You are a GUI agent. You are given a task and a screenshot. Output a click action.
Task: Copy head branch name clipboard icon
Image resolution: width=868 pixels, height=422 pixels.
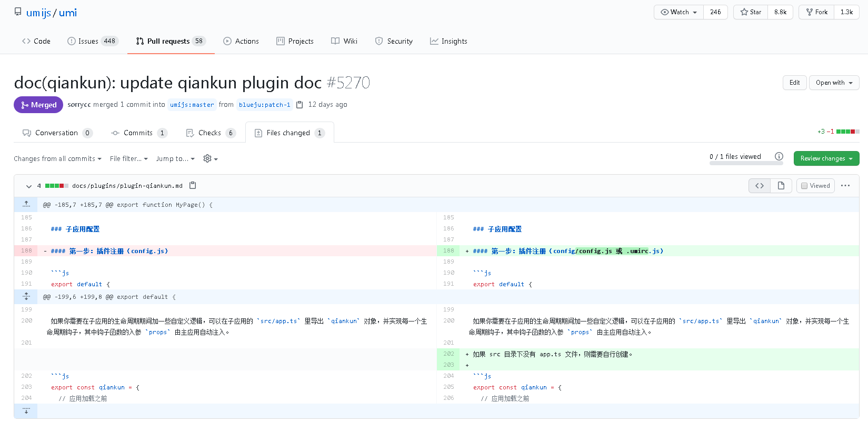300,105
